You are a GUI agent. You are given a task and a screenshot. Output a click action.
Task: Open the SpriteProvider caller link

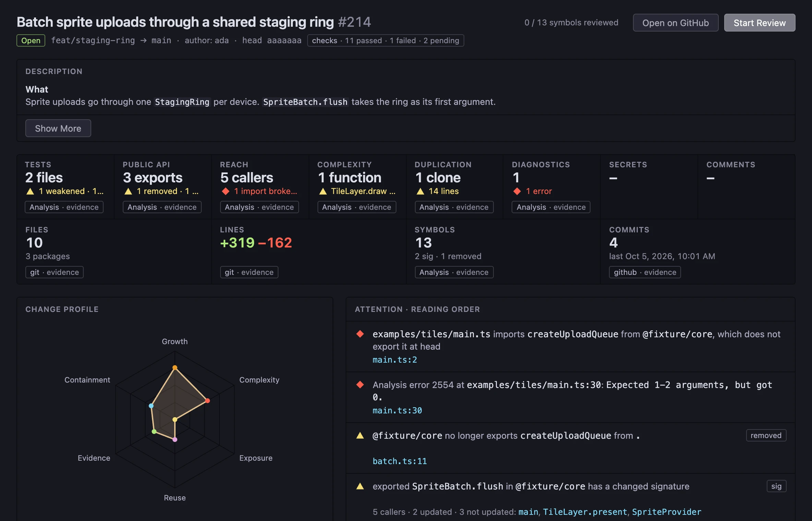(x=667, y=512)
